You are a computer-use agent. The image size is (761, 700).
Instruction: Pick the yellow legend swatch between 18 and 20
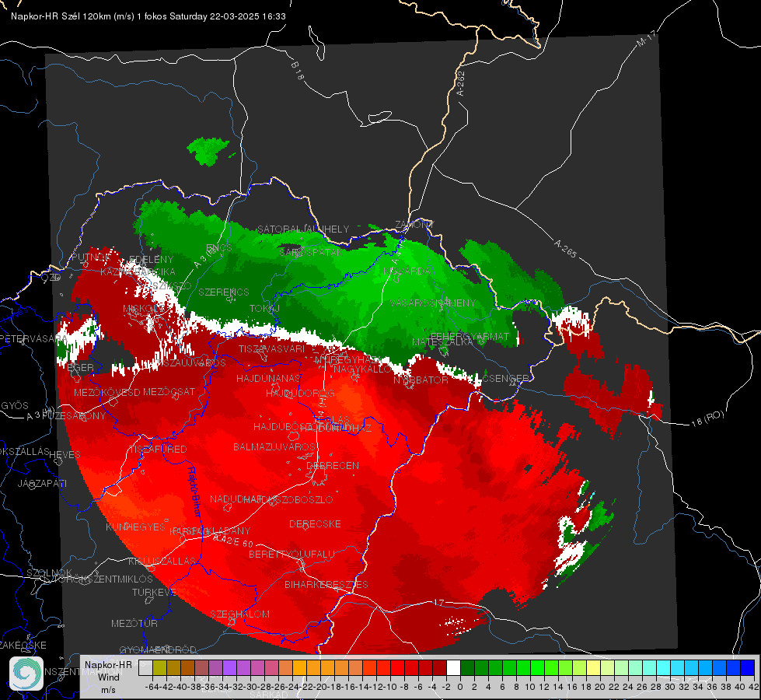[593, 667]
